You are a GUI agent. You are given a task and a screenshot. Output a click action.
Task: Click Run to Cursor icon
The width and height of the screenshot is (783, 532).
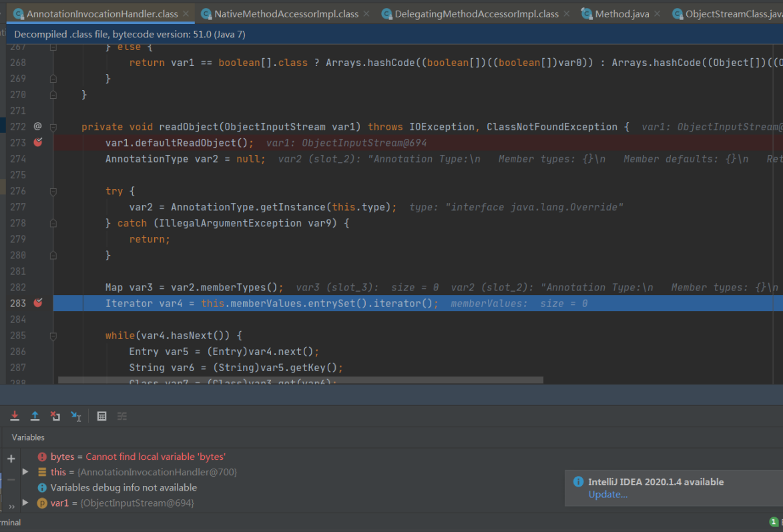(x=76, y=416)
